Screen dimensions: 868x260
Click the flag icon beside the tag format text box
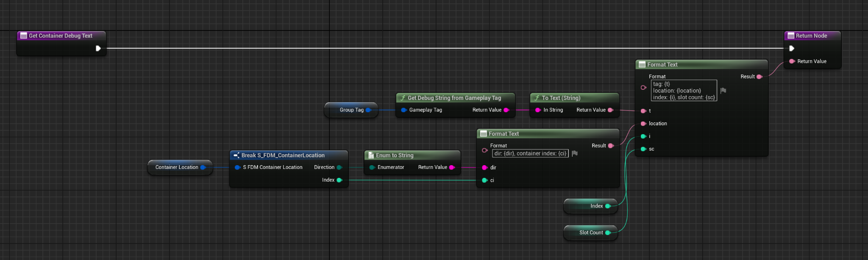point(723,91)
